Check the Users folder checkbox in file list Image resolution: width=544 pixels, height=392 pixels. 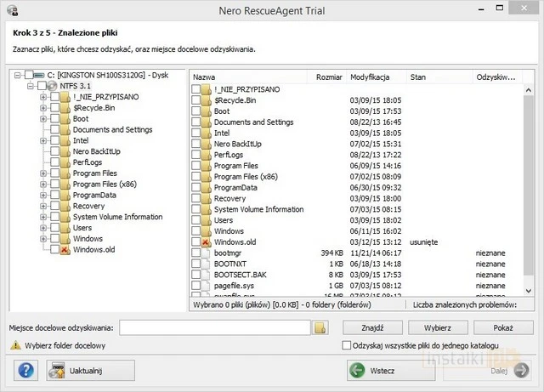197,220
